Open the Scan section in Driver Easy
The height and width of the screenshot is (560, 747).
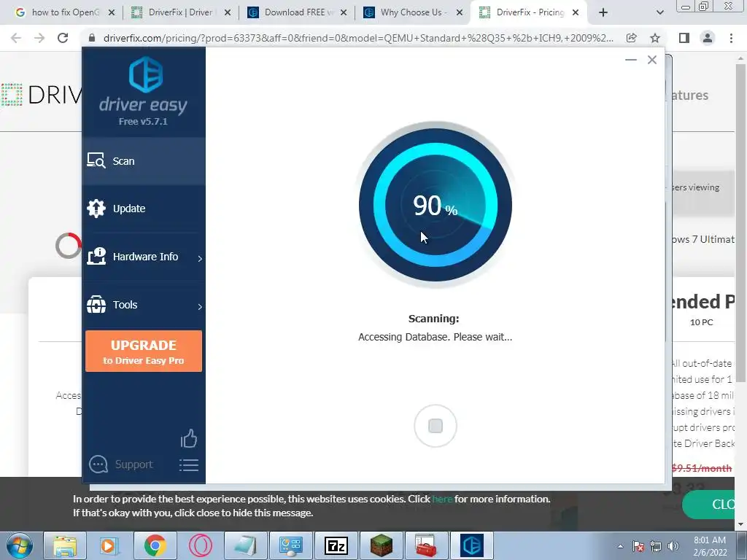click(x=144, y=161)
